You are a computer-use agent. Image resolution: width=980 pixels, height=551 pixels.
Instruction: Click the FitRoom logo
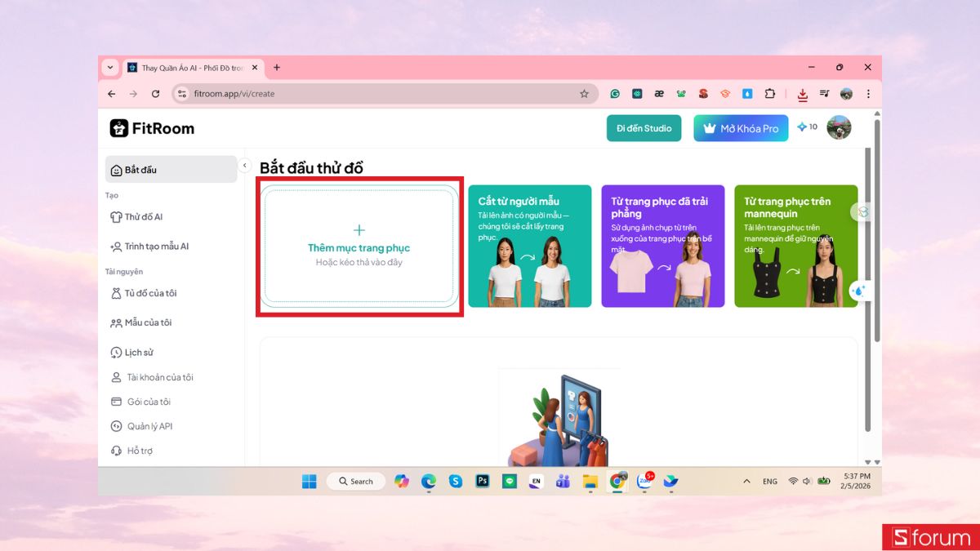tap(152, 128)
